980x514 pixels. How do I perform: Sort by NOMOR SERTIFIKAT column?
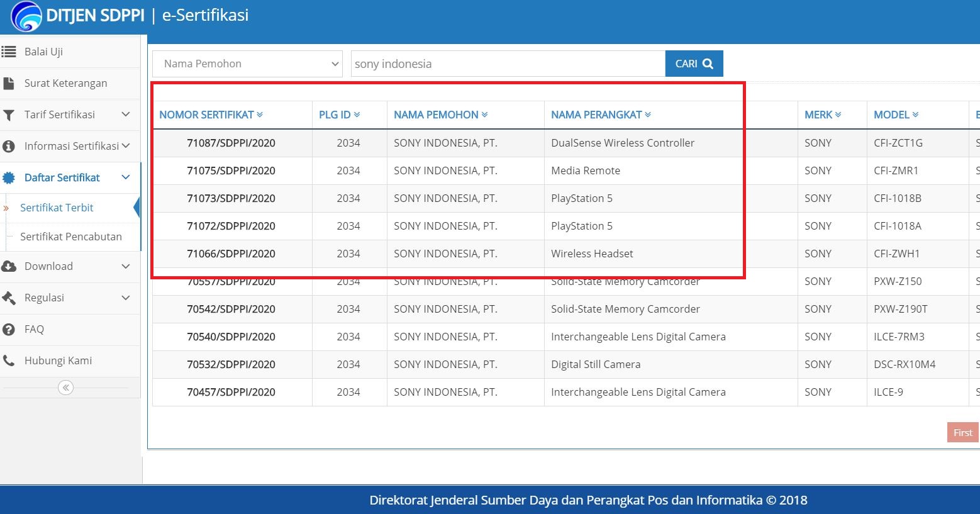point(211,115)
